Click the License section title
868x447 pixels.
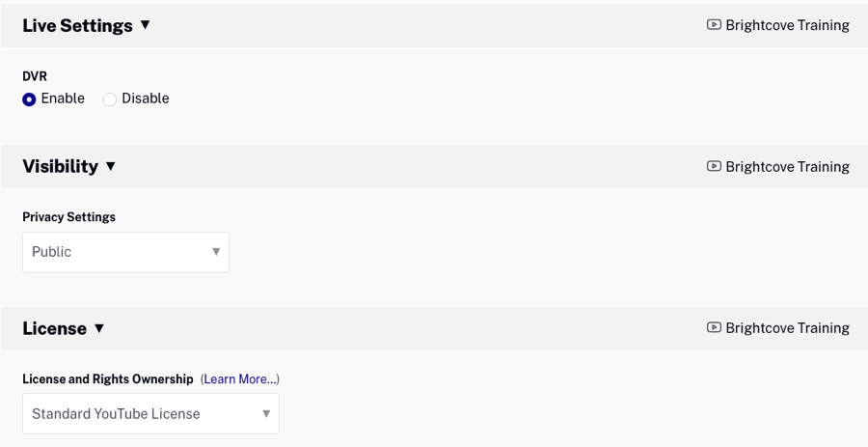[x=54, y=328]
